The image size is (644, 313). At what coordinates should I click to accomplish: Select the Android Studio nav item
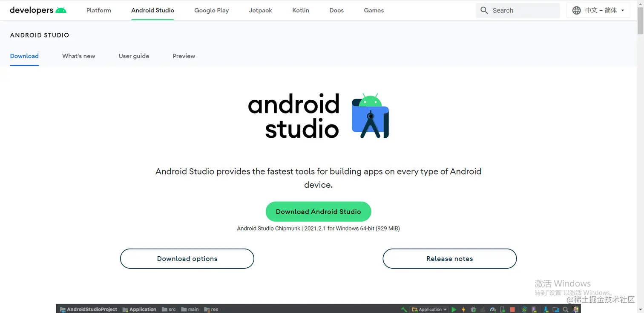152,10
